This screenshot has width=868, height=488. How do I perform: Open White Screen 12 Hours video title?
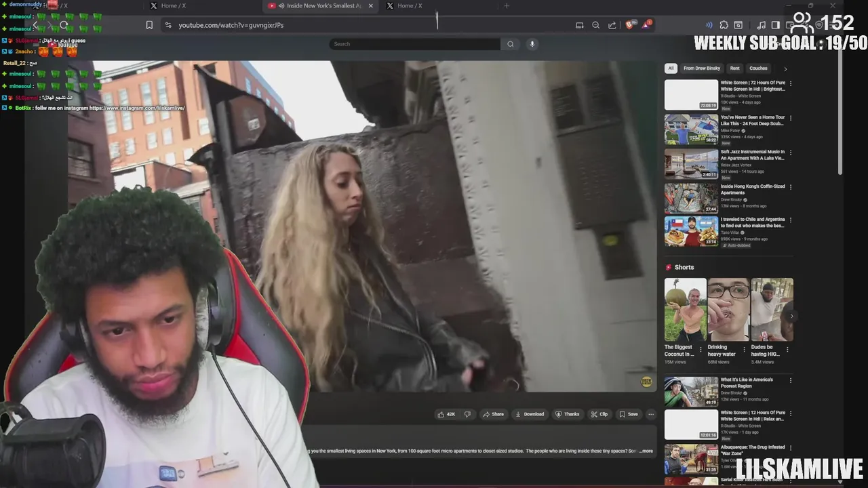(x=753, y=415)
